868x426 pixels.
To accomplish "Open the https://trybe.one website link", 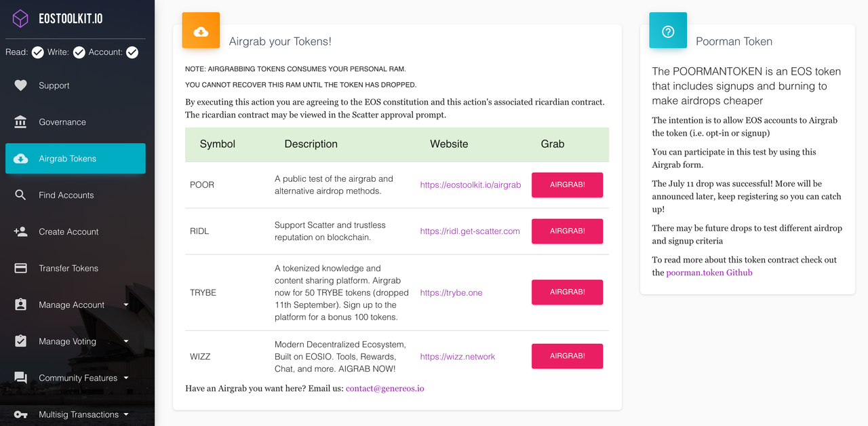I will click(x=451, y=292).
